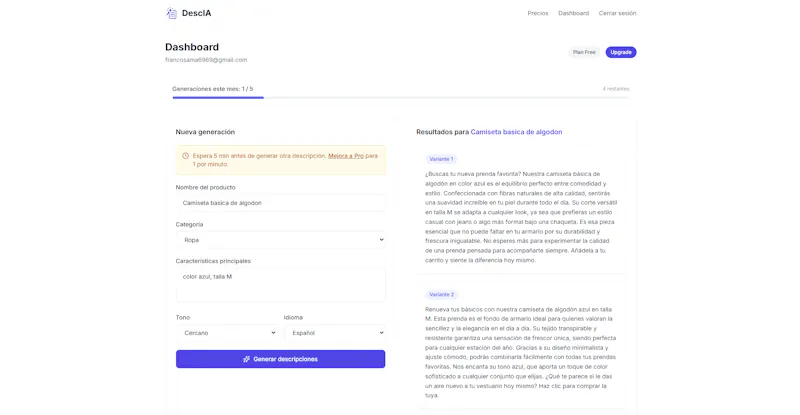
Task: Open the Precios page from the top menu
Action: [538, 13]
